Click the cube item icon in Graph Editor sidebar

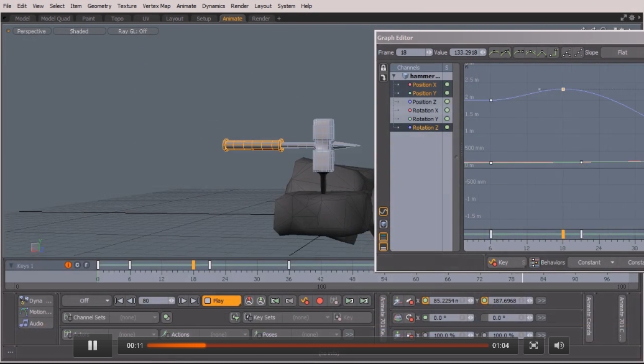click(383, 224)
